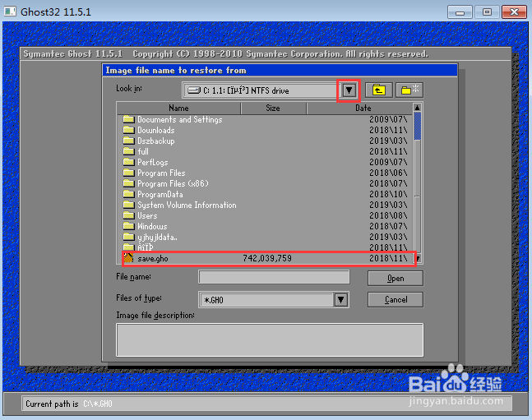Click date 2018\06\ in Program Files row
Image resolution: width=532 pixels, height=420 pixels.
pos(388,173)
